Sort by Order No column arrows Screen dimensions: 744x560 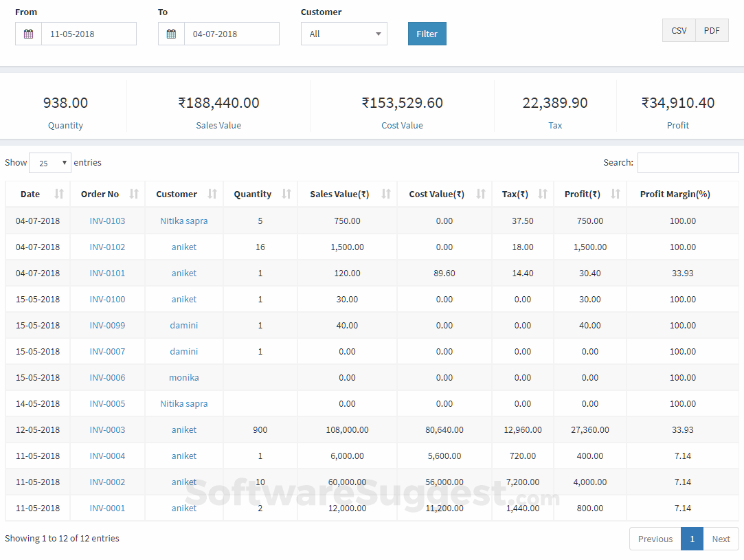tap(134, 194)
